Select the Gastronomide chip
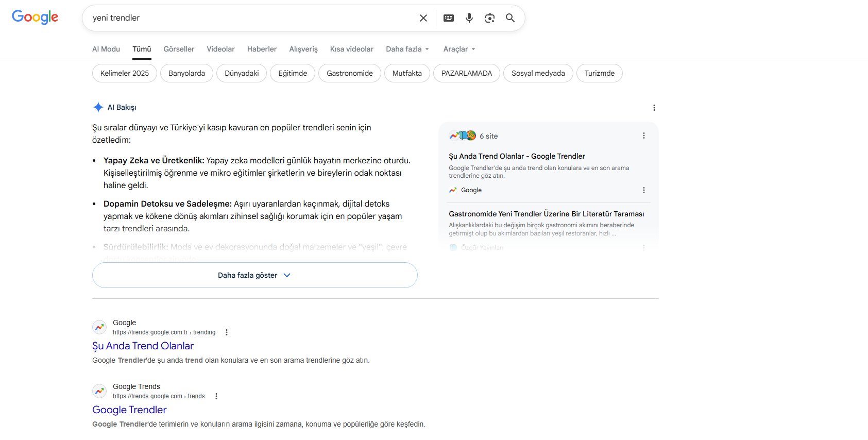 coord(350,73)
